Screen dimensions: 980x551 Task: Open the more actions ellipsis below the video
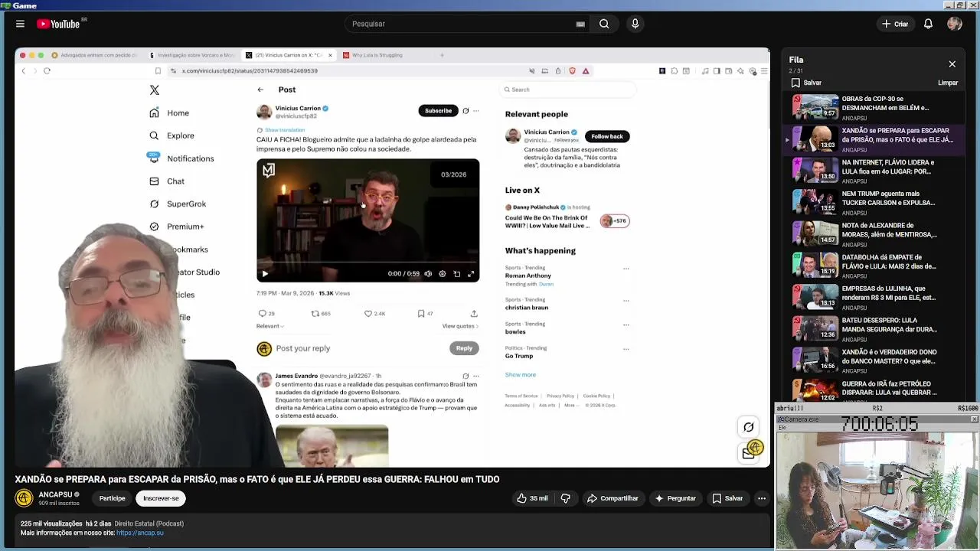click(761, 498)
